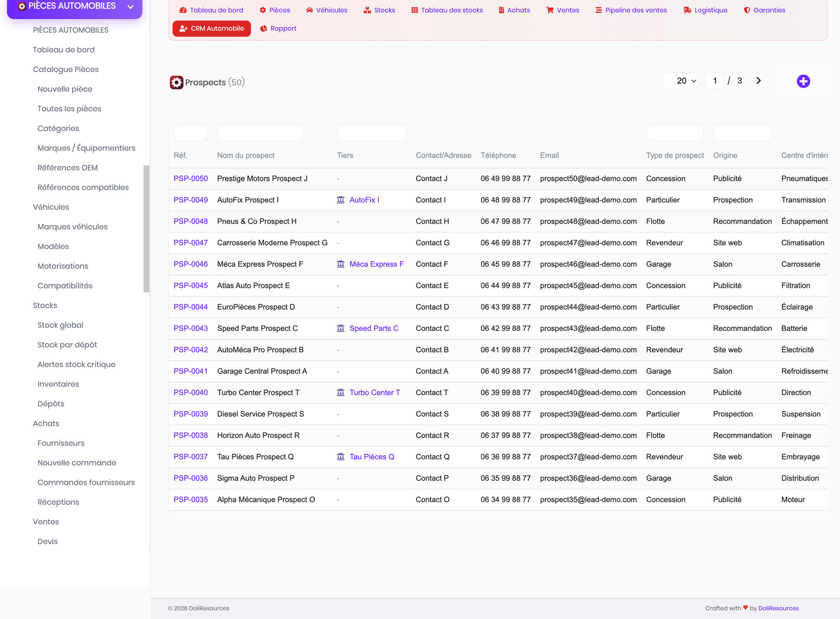Open Alertes stock critique in sidebar
The width and height of the screenshot is (840, 619).
[x=76, y=364]
